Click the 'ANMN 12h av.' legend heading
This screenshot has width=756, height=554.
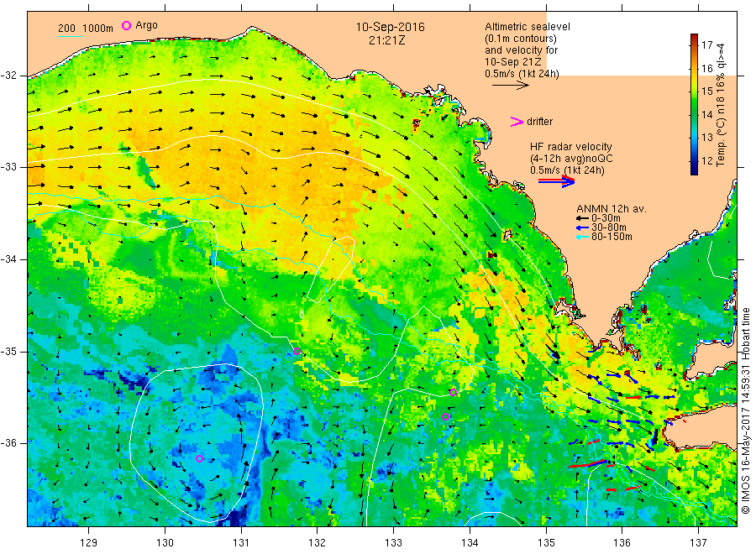611,209
